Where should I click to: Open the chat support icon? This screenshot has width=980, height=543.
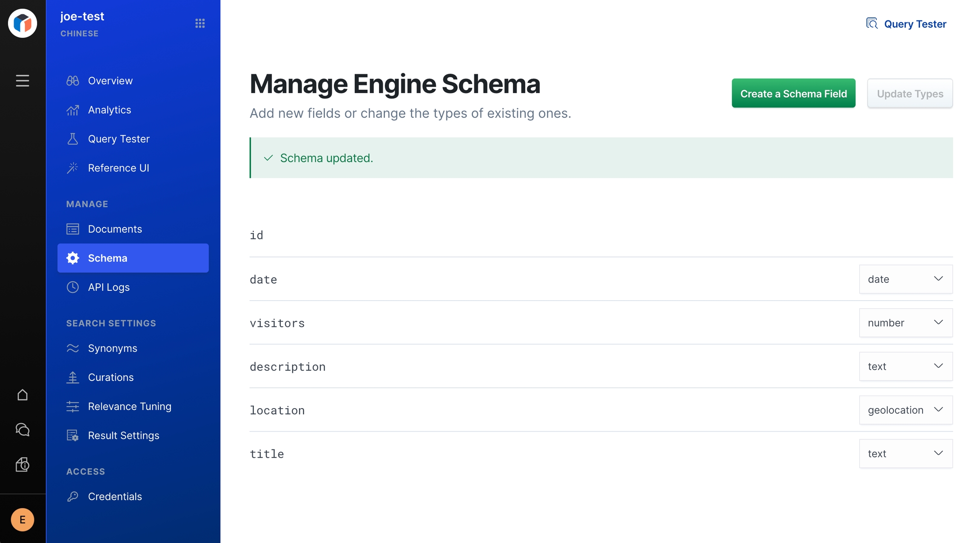(x=23, y=429)
